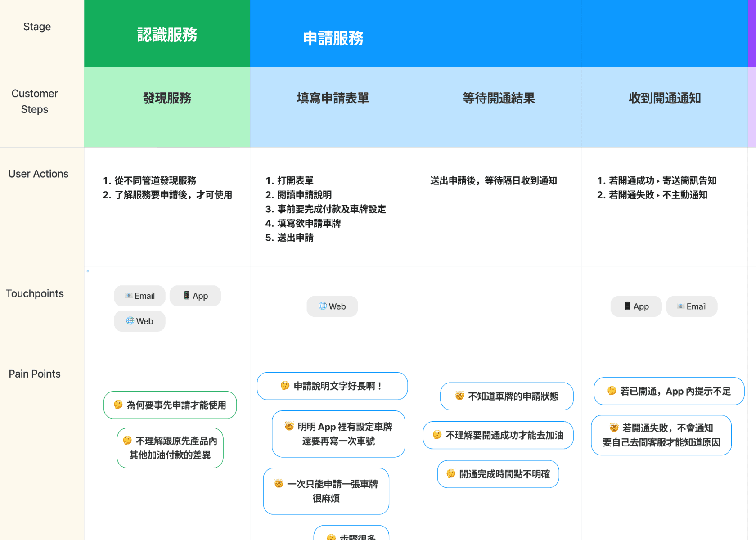Click the Web globe icon in 認識服務 touchpoints
Screen dimensions: 756x540
[130, 321]
